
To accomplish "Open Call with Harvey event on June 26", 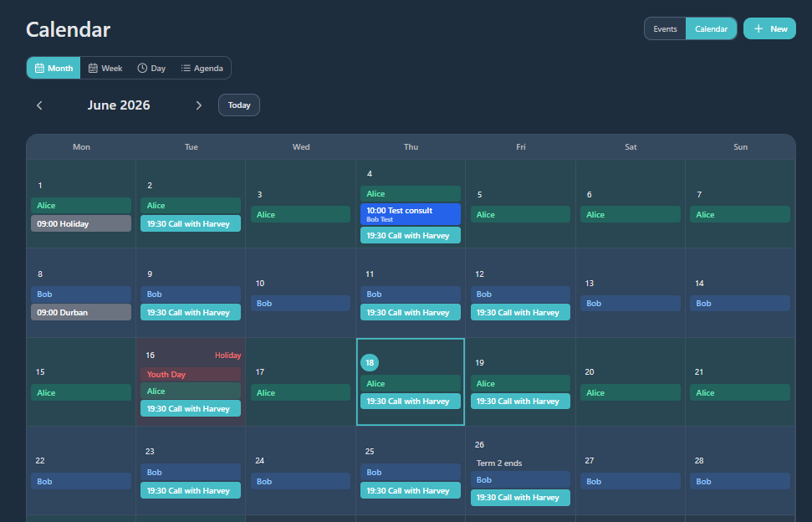I will click(x=520, y=497).
